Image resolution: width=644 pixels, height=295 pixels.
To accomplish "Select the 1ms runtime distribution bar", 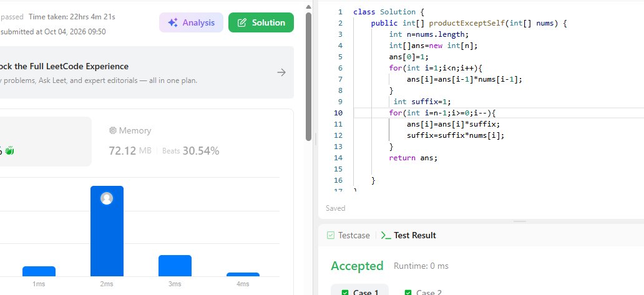I will (x=39, y=271).
